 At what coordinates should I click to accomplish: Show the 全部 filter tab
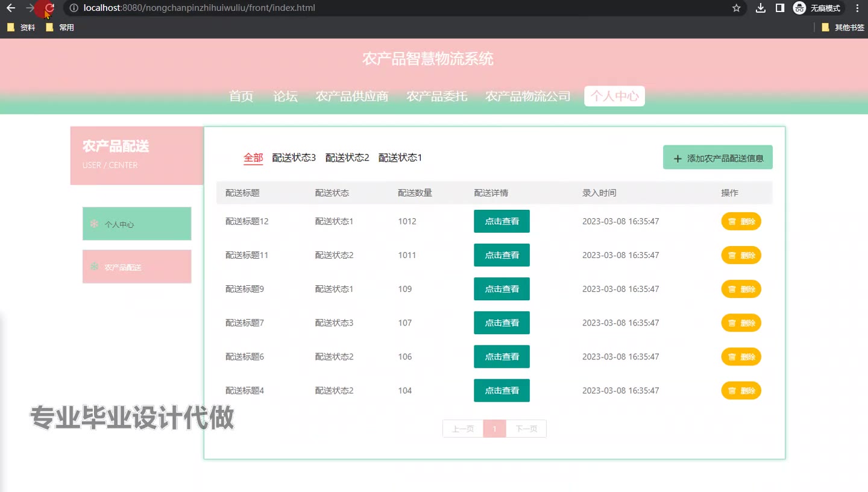coord(253,158)
